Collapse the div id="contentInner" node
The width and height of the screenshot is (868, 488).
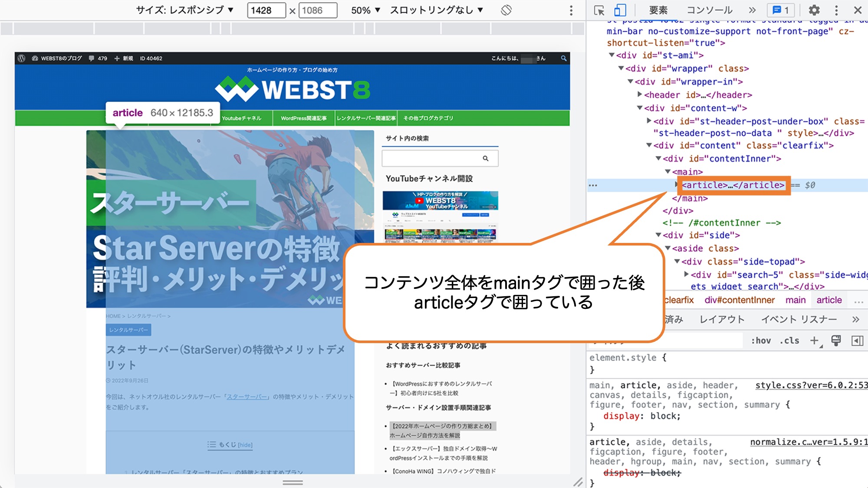pyautogui.click(x=658, y=159)
